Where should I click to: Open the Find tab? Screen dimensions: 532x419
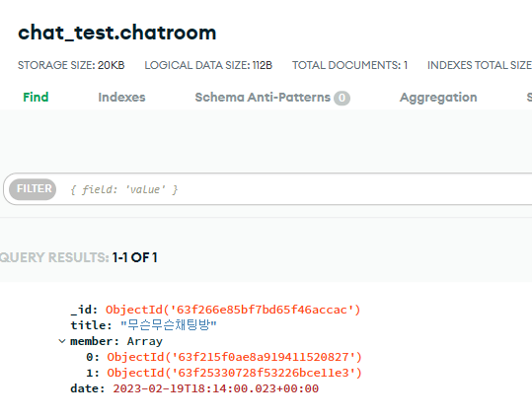(x=36, y=98)
